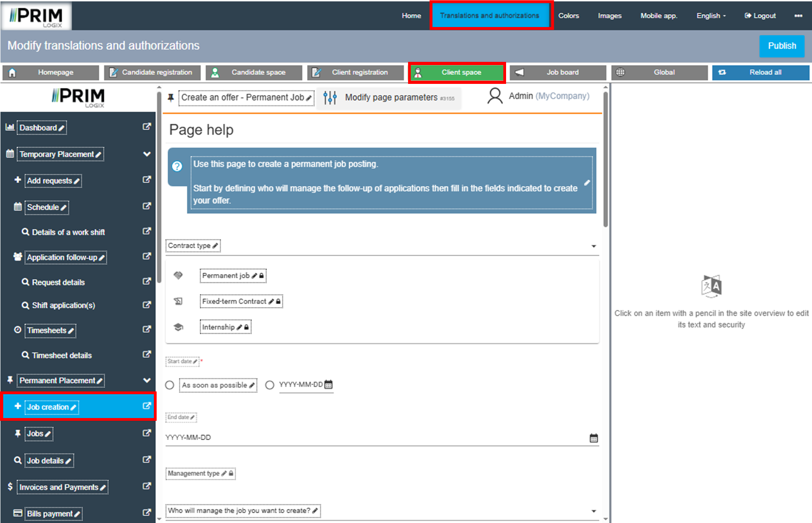Open the English language dropdown
The image size is (812, 523).
711,16
